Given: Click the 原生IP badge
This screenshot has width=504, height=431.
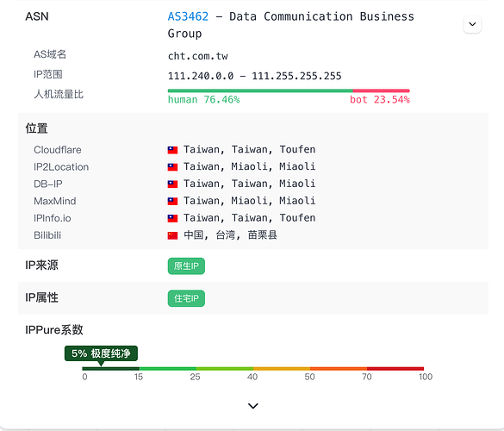Looking at the screenshot, I should [x=186, y=266].
